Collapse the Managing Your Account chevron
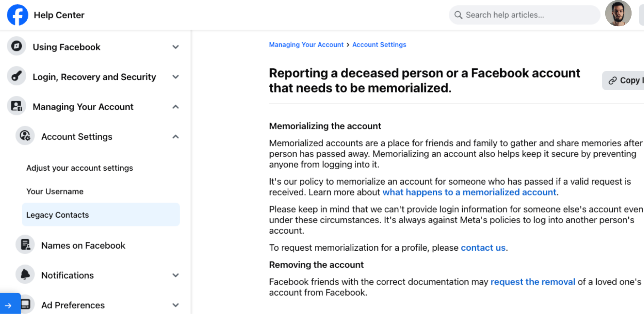Viewport: 644px width, 314px height. (175, 107)
